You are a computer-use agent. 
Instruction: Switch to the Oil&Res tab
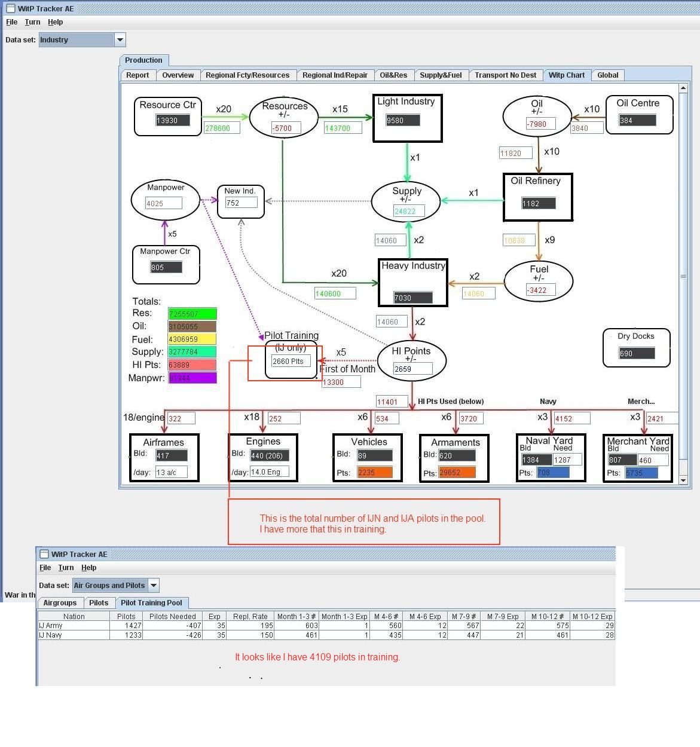[x=393, y=75]
